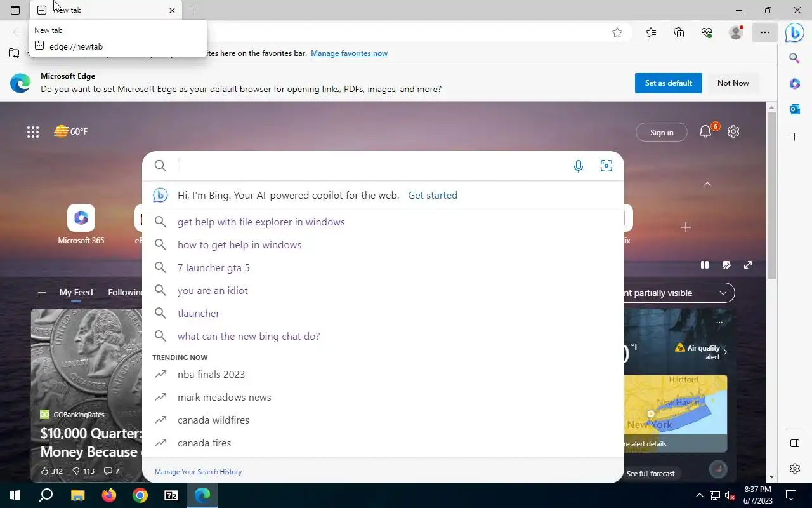Open page settings gear icon
This screenshot has width=812, height=508.
(733, 131)
